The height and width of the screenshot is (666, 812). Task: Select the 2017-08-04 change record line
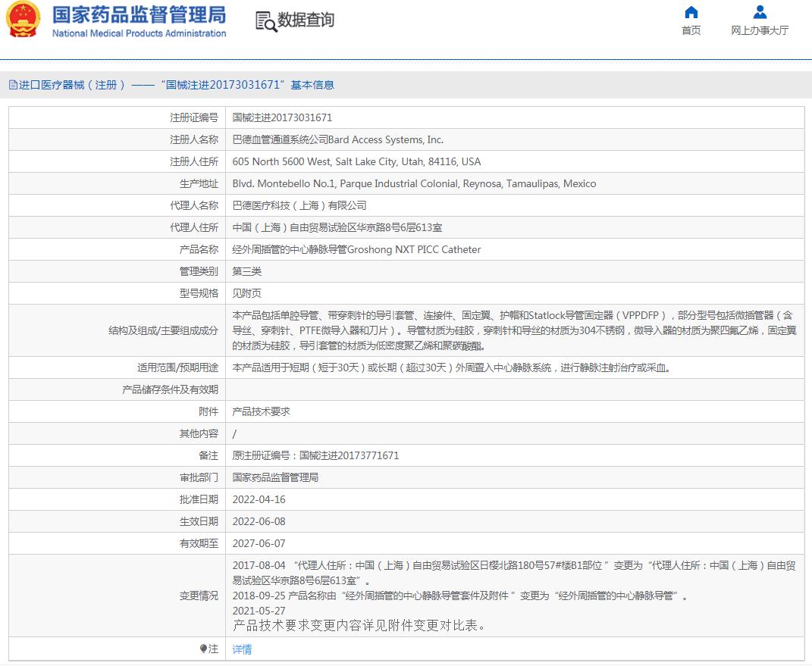pyautogui.click(x=514, y=573)
